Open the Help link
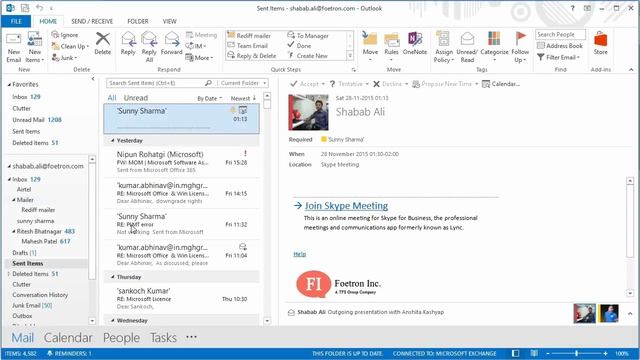The image size is (640, 360). (x=300, y=254)
